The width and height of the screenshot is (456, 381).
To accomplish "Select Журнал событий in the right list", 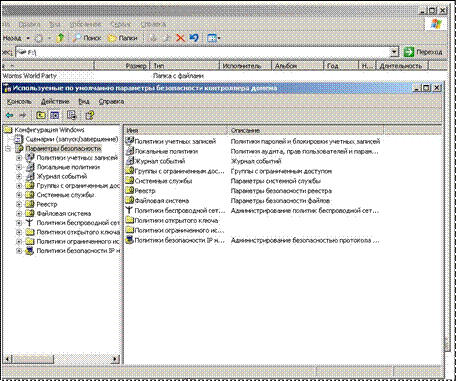I will point(159,161).
